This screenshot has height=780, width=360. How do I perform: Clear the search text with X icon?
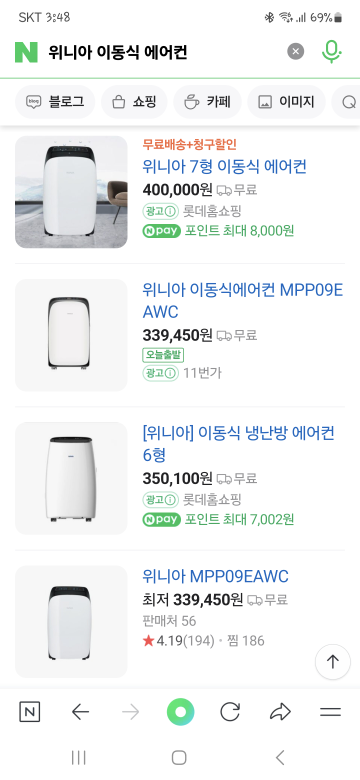295,51
